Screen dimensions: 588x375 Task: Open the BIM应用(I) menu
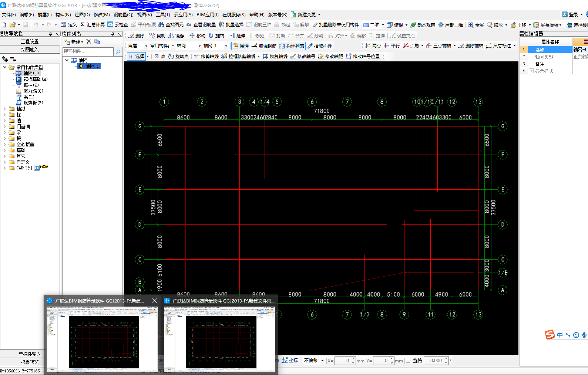pyautogui.click(x=207, y=15)
